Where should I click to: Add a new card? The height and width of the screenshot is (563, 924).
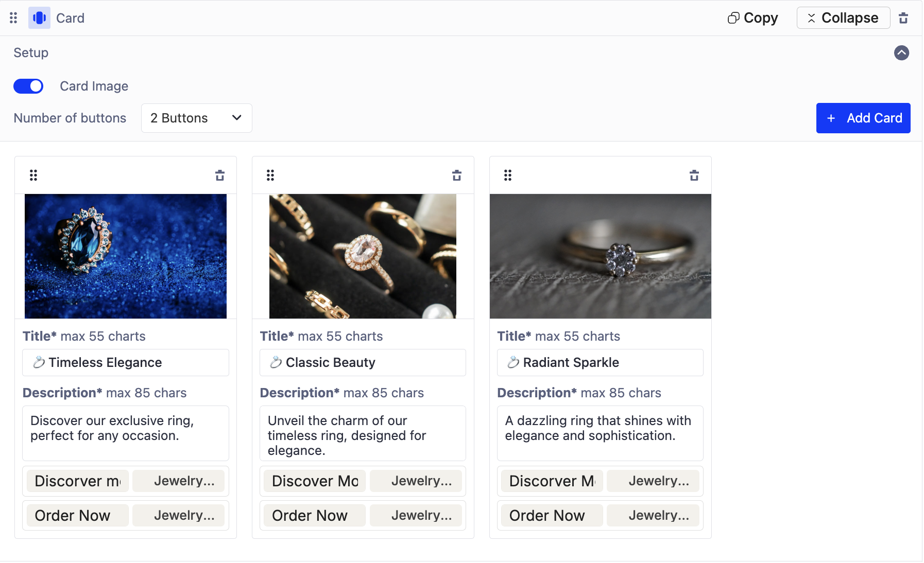point(863,118)
